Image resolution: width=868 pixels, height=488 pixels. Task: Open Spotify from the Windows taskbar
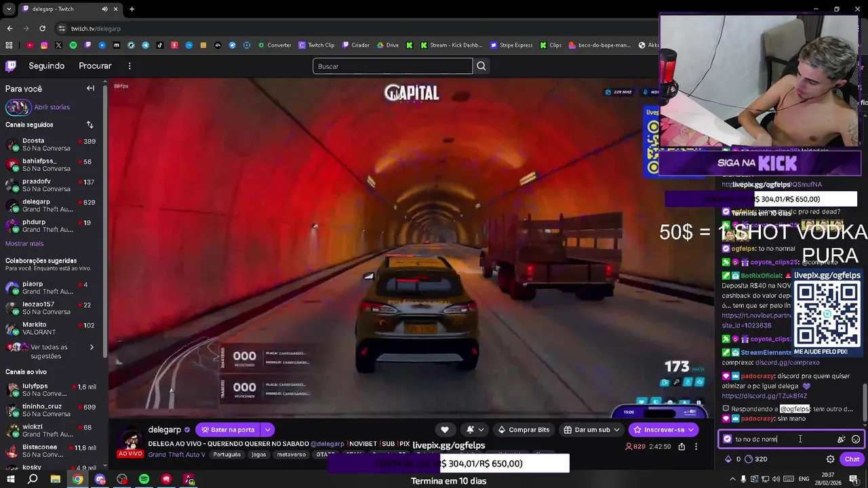click(144, 479)
